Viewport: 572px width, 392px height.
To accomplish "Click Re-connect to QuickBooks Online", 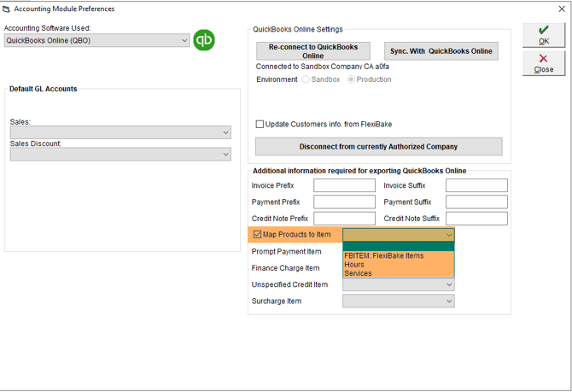I will pos(313,51).
